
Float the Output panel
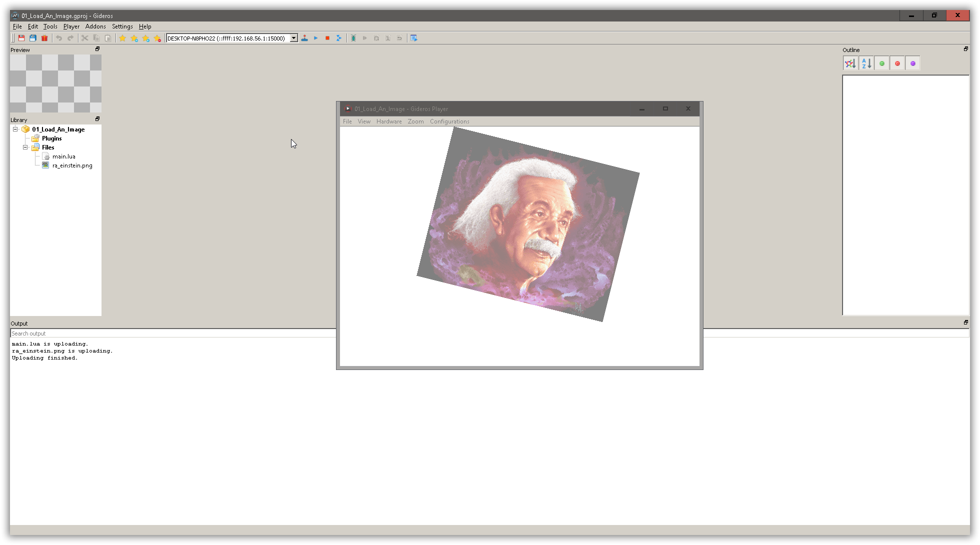click(965, 322)
